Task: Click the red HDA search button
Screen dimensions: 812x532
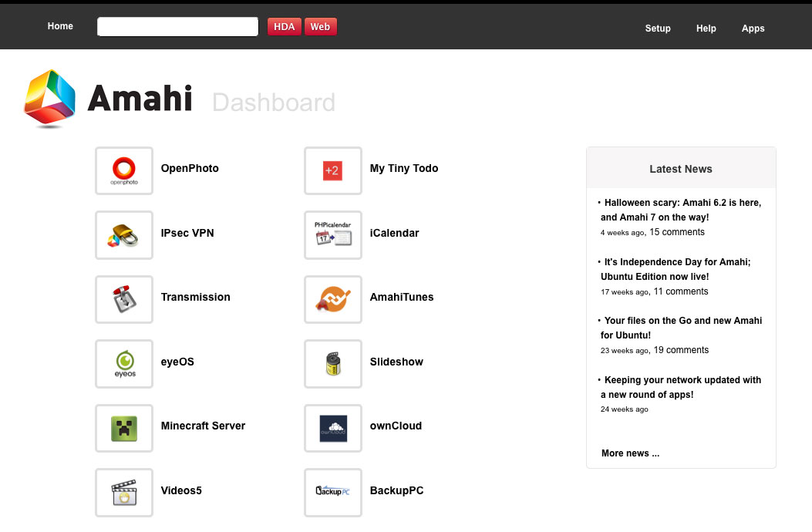Action: coord(285,27)
